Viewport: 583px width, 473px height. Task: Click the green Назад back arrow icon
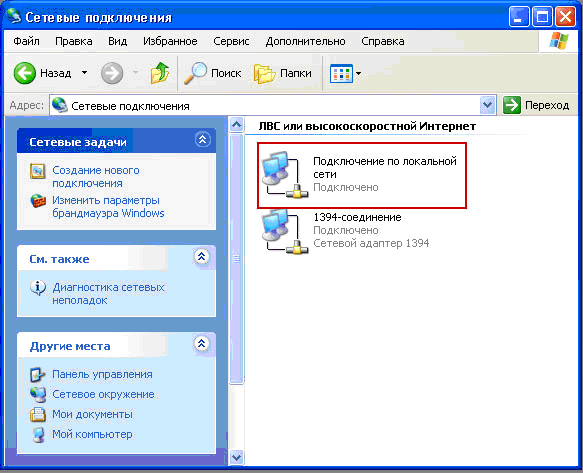tap(25, 73)
